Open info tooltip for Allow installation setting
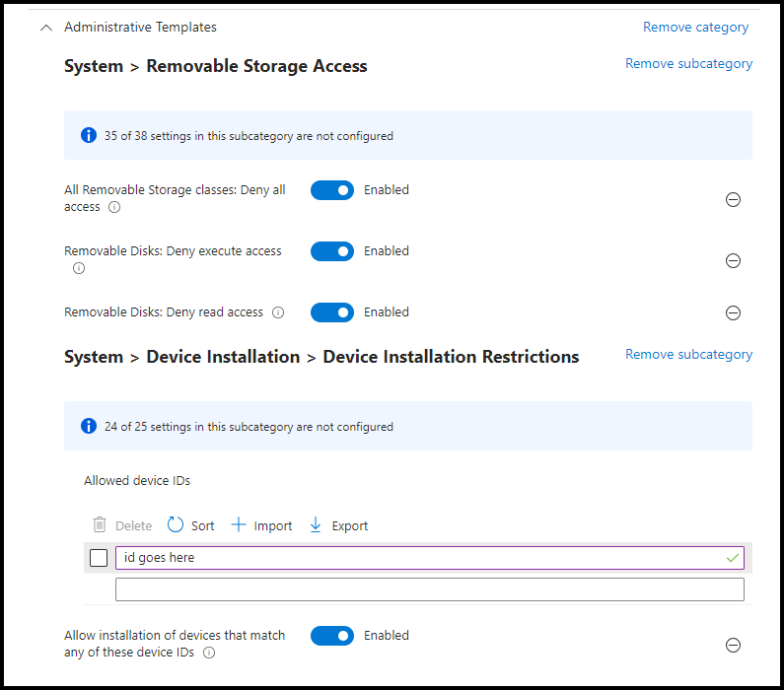784x690 pixels. click(209, 653)
